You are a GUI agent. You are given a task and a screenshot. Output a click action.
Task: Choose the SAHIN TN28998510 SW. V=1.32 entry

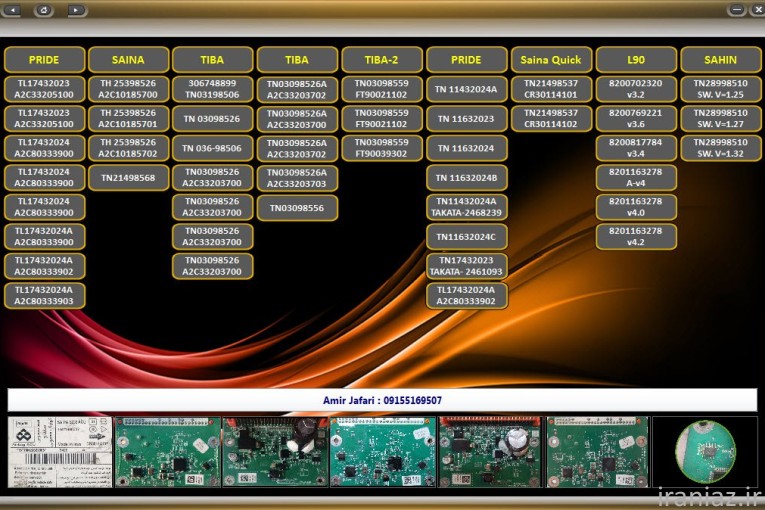[720, 148]
